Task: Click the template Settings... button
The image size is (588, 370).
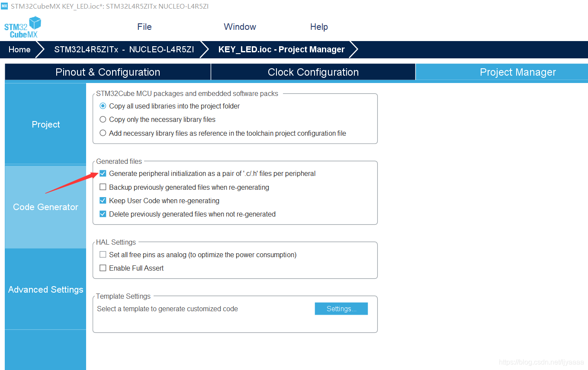Action: tap(341, 309)
